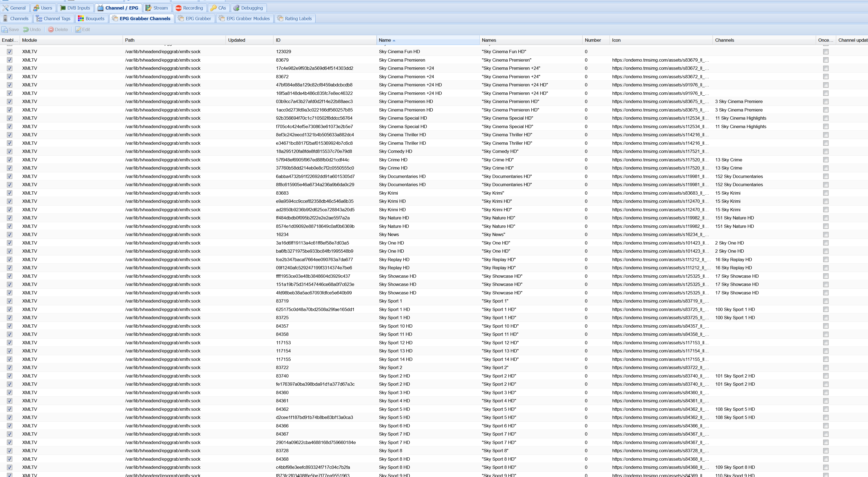Select icon URL cell for Sky Comedy HD s117521
The width and height of the screenshot is (868, 477).
point(661,152)
